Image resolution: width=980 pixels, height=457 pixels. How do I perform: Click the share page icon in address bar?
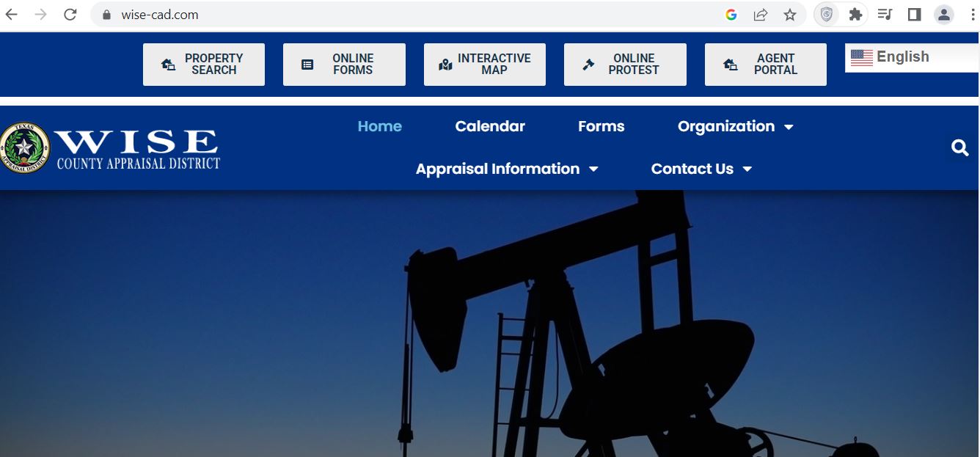(x=761, y=15)
